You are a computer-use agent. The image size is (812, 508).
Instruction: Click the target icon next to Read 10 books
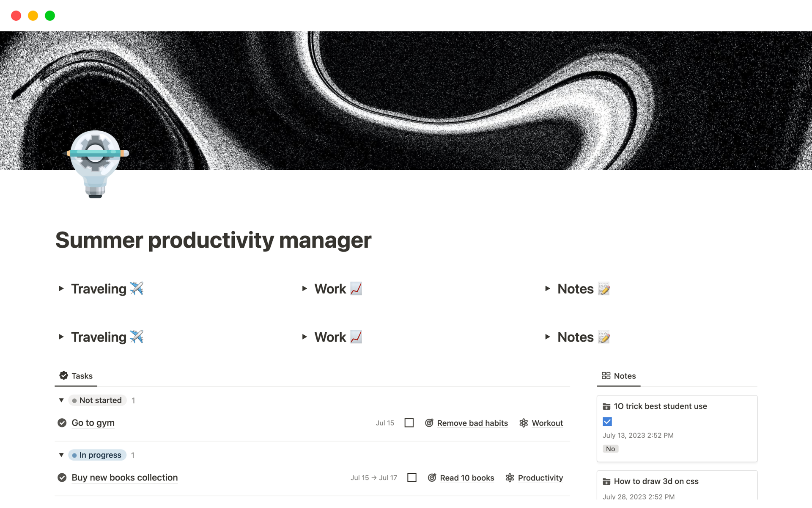point(432,478)
